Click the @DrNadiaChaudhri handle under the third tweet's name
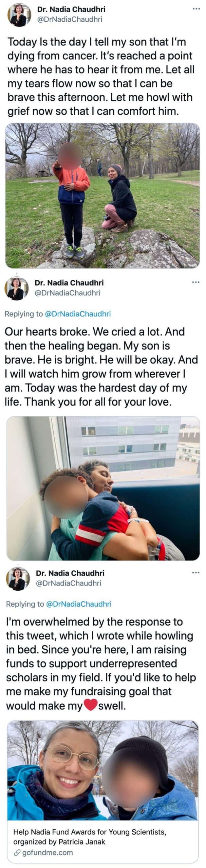The image size is (206, 868). (x=69, y=583)
